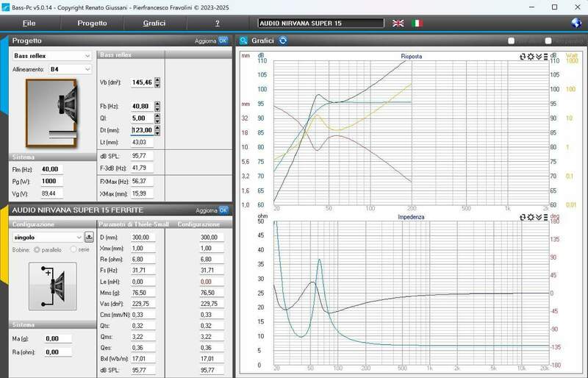Open the File menu
Image resolution: width=588 pixels, height=378 pixels.
pos(29,24)
